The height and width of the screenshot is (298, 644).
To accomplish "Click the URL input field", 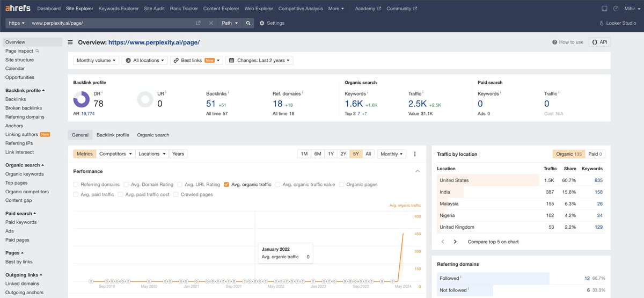I will pyautogui.click(x=112, y=23).
